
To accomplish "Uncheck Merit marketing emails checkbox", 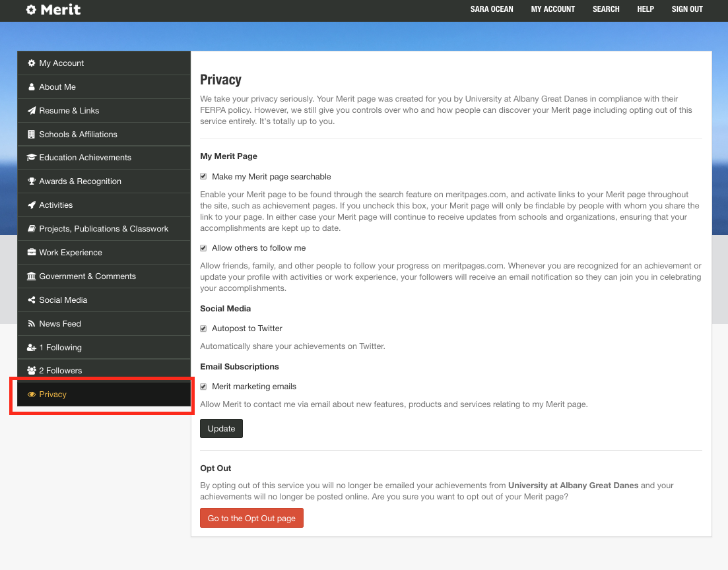I will 203,387.
